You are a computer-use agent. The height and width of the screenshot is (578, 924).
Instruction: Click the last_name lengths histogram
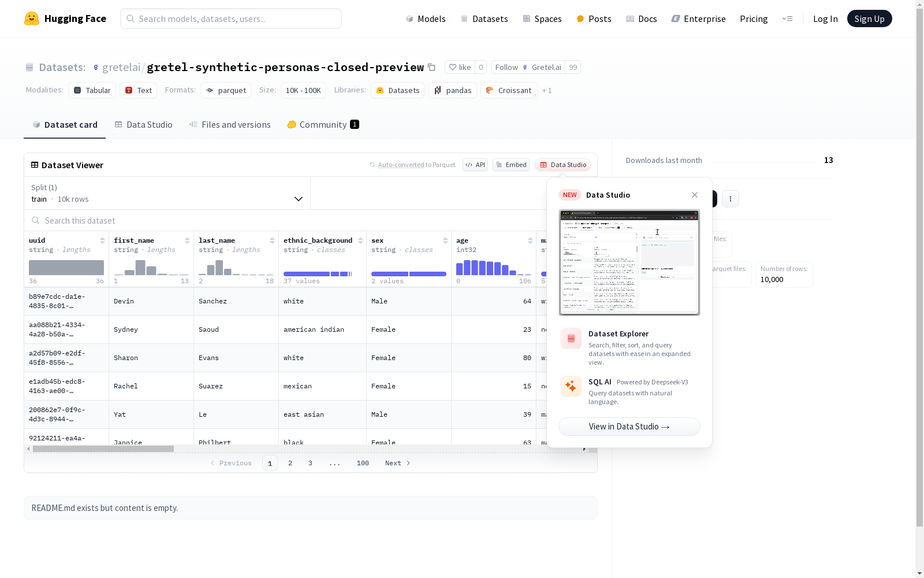coord(236,268)
